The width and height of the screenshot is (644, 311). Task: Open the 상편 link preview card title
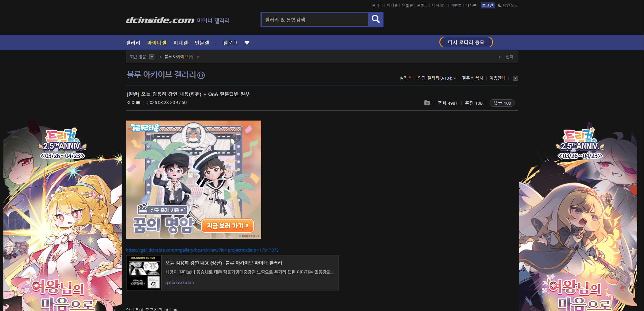pyautogui.click(x=224, y=263)
